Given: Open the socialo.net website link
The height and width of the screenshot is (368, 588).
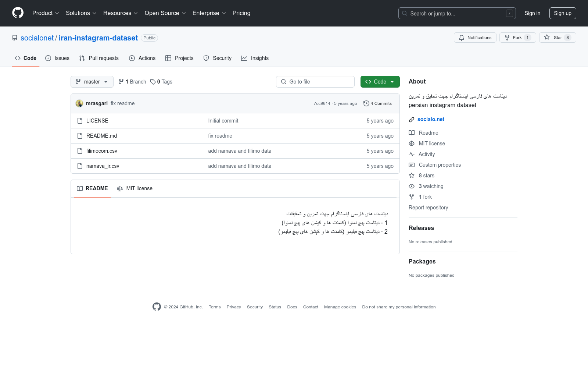Looking at the screenshot, I should [431, 119].
